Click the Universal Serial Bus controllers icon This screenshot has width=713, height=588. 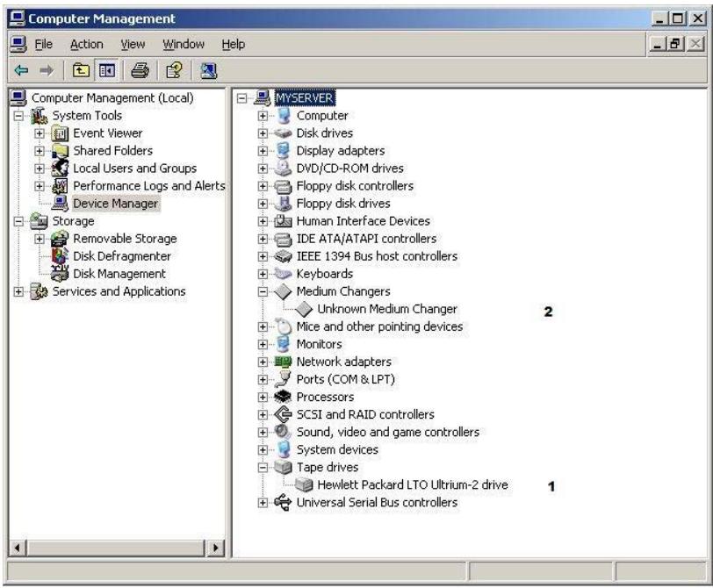click(x=283, y=503)
